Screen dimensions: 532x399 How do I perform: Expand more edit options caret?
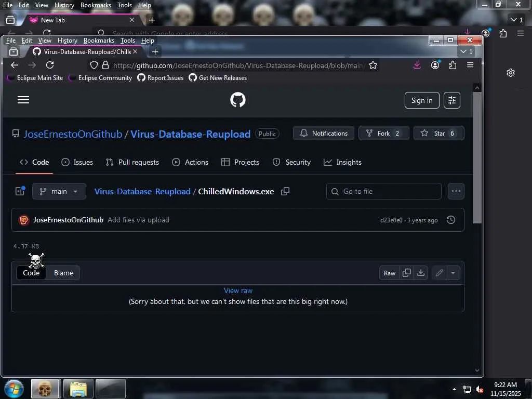(453, 273)
